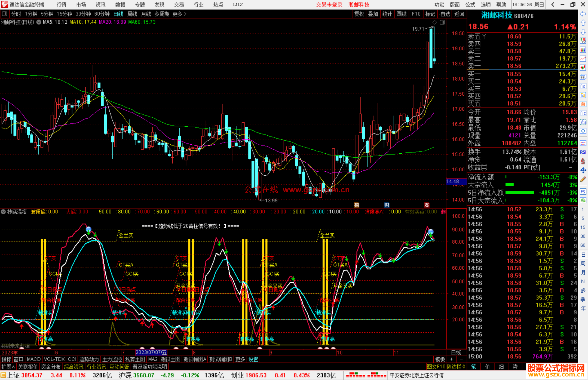Collapse the 侧边栏 sidebar toggle

click(x=456, y=367)
